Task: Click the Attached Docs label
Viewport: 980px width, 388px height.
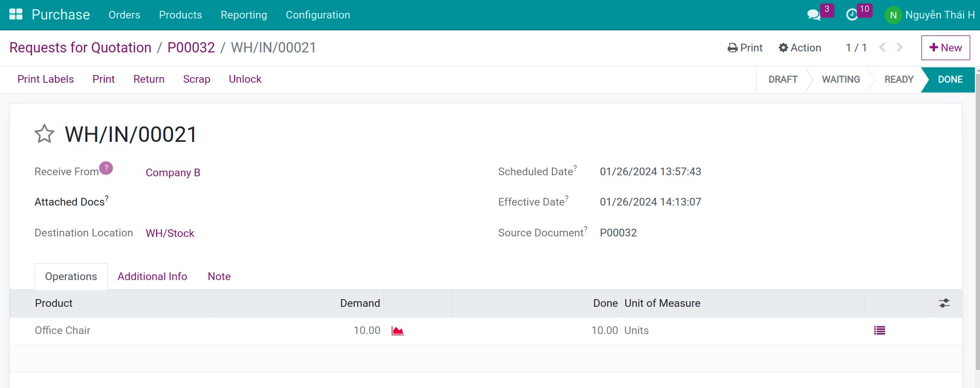Action: coord(69,202)
